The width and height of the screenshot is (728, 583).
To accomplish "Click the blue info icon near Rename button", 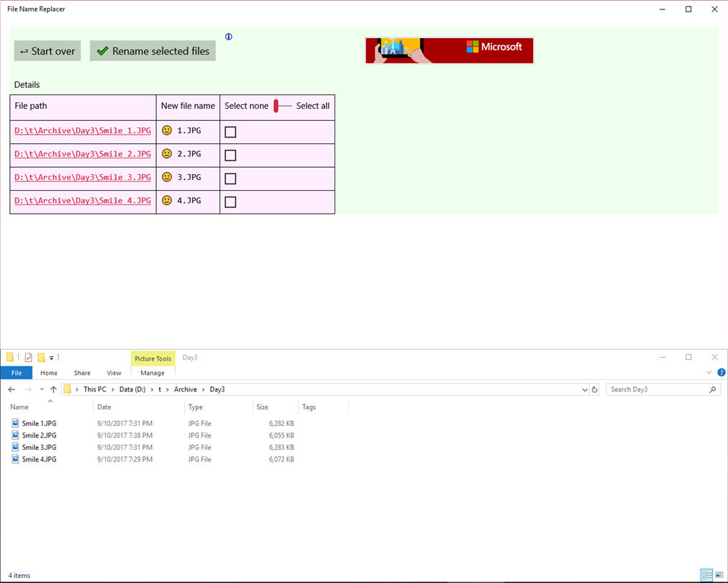I will point(229,37).
